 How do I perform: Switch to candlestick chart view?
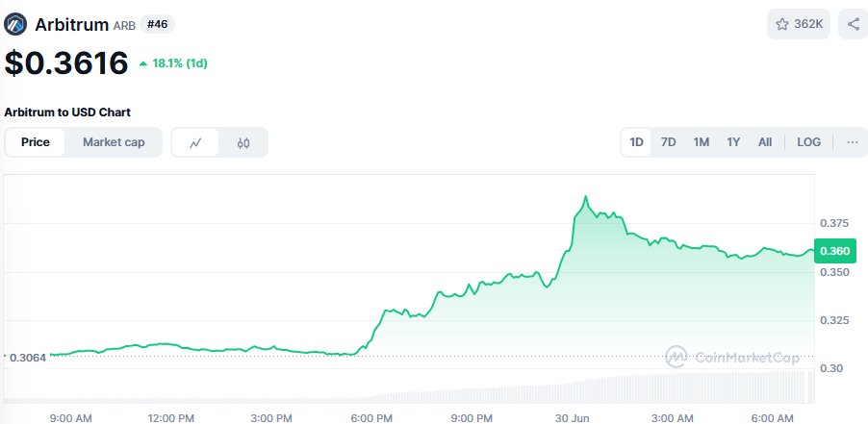243,142
